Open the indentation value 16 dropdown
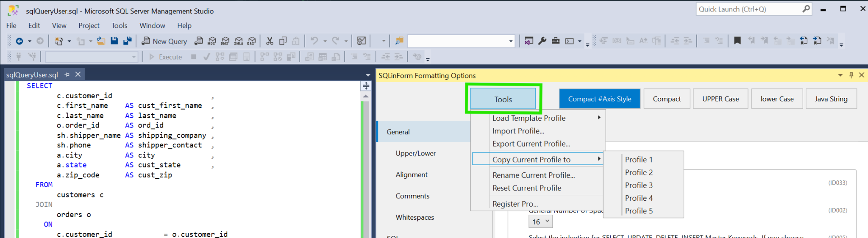 [540, 221]
